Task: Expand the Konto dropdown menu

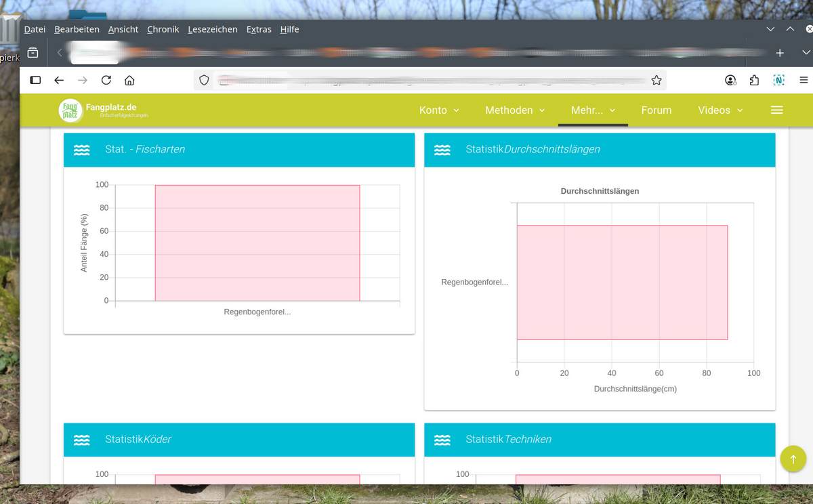Action: click(439, 110)
